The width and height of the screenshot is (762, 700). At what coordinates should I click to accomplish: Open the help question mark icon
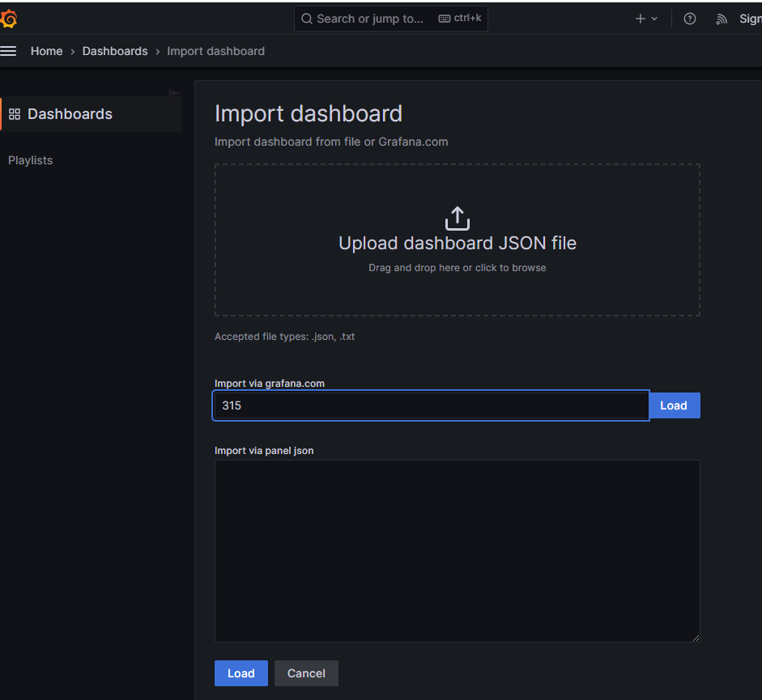690,19
